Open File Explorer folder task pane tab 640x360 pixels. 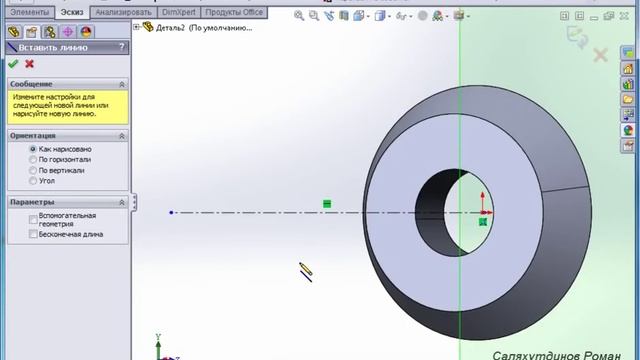pyautogui.click(x=628, y=99)
